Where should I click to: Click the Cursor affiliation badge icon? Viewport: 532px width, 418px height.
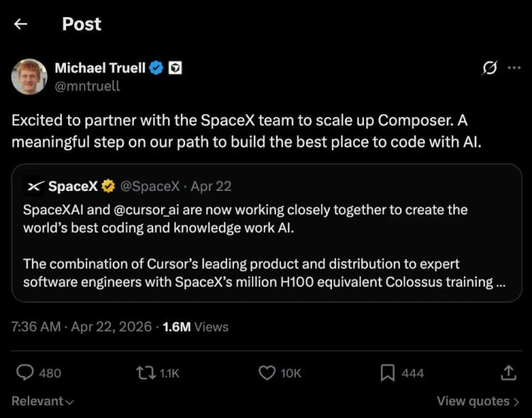(174, 68)
